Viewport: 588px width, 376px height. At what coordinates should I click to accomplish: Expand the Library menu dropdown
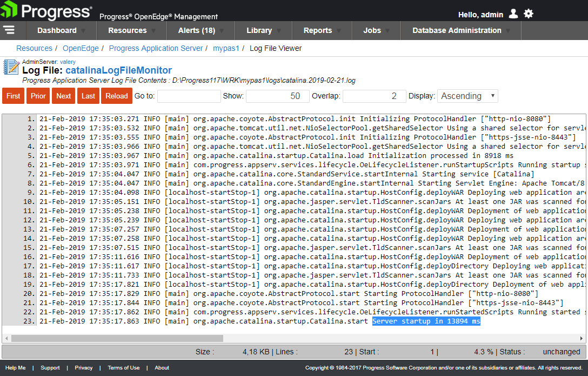point(263,30)
